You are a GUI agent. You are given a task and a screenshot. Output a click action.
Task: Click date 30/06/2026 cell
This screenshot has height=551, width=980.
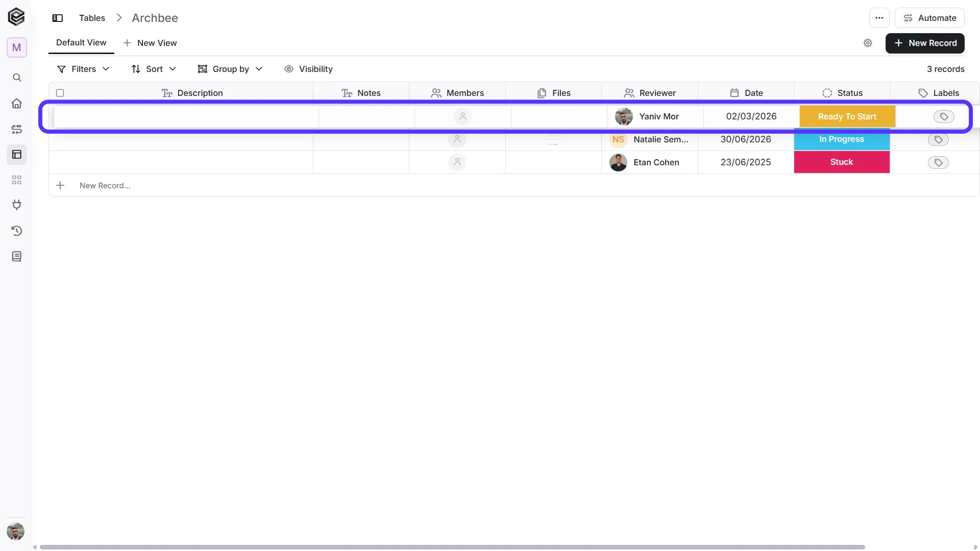point(746,139)
